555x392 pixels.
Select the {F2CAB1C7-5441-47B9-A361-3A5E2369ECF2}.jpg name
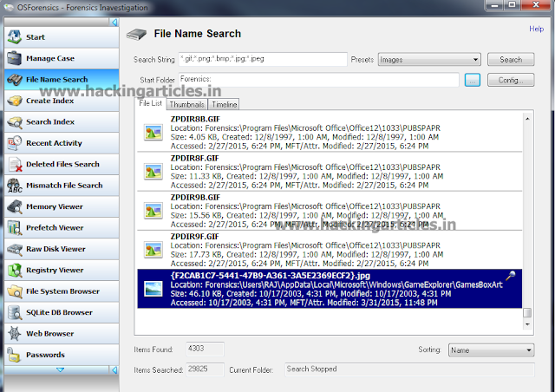[x=271, y=276]
